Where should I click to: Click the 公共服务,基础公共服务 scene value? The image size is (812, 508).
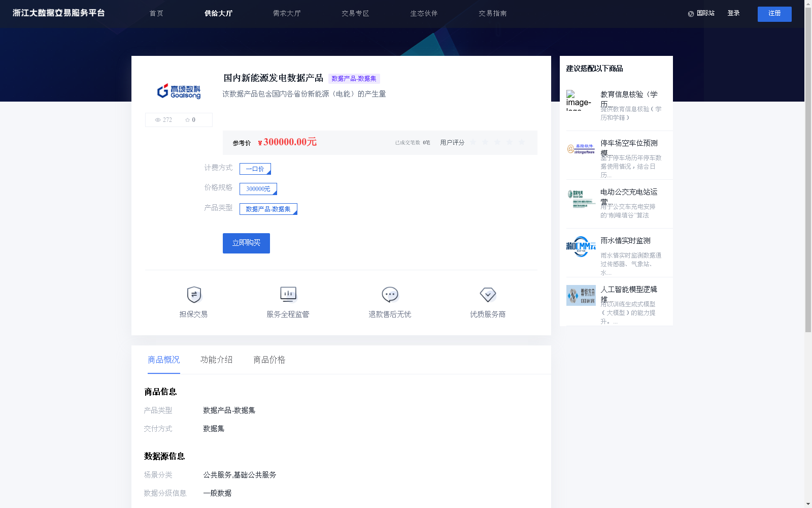[x=240, y=475]
